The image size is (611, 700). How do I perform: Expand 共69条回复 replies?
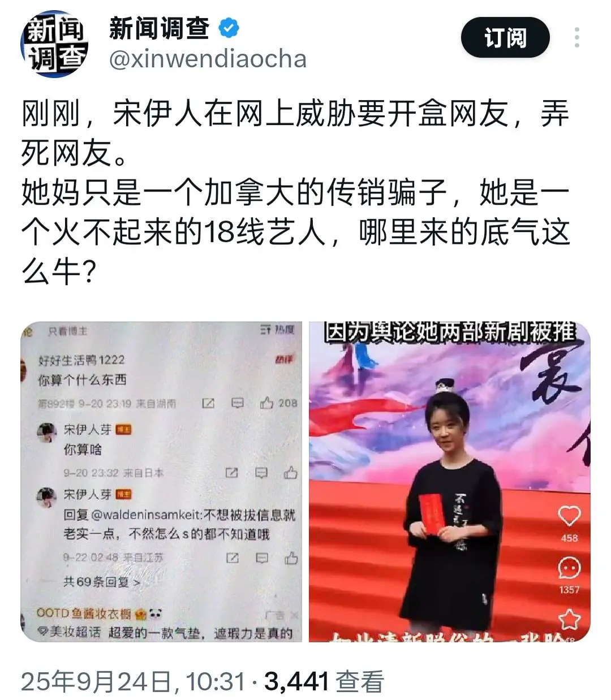102,582
